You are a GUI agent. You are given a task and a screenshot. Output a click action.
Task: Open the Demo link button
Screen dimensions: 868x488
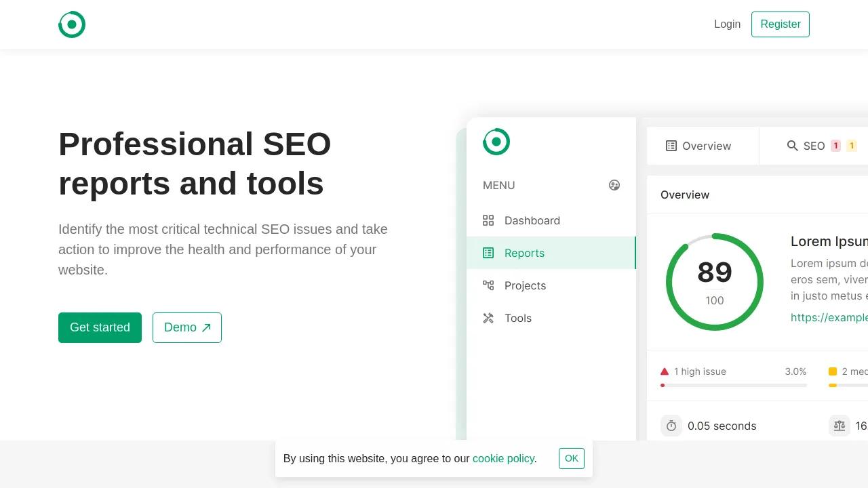coord(187,327)
